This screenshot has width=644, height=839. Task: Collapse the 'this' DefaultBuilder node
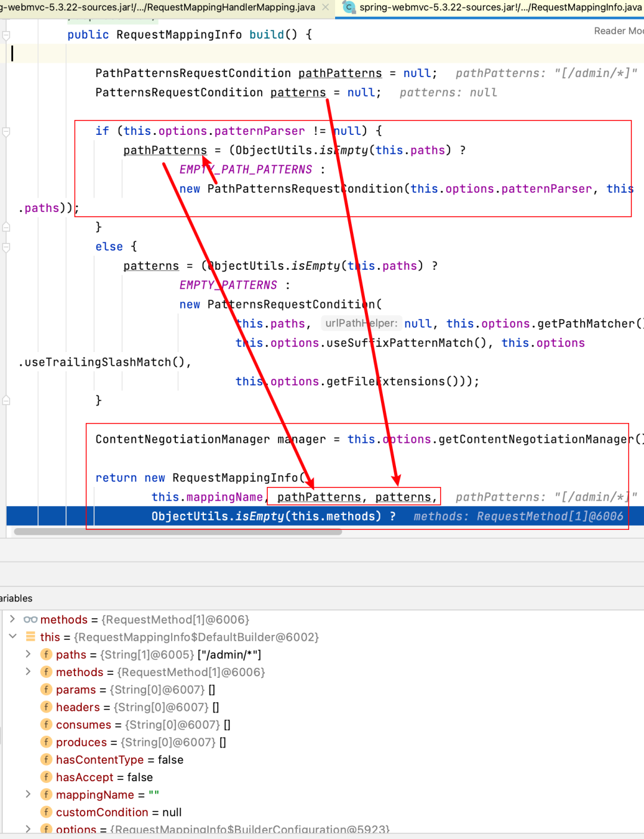(13, 637)
